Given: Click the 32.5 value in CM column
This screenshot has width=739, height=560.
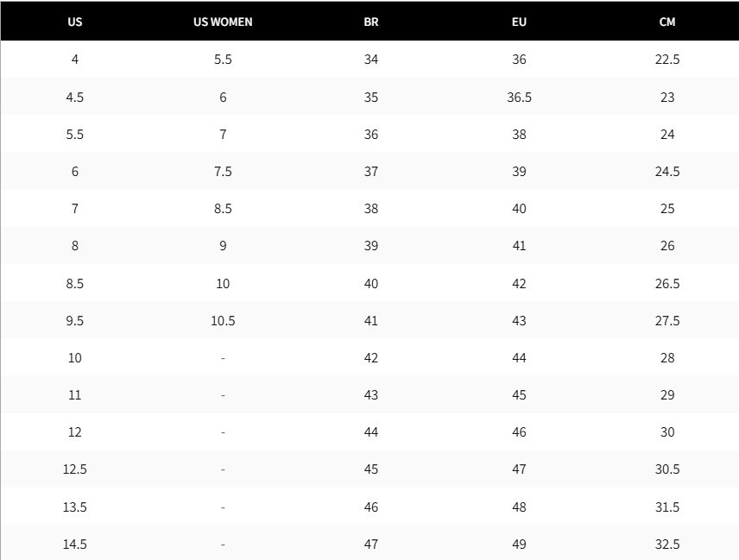Looking at the screenshot, I should (667, 544).
